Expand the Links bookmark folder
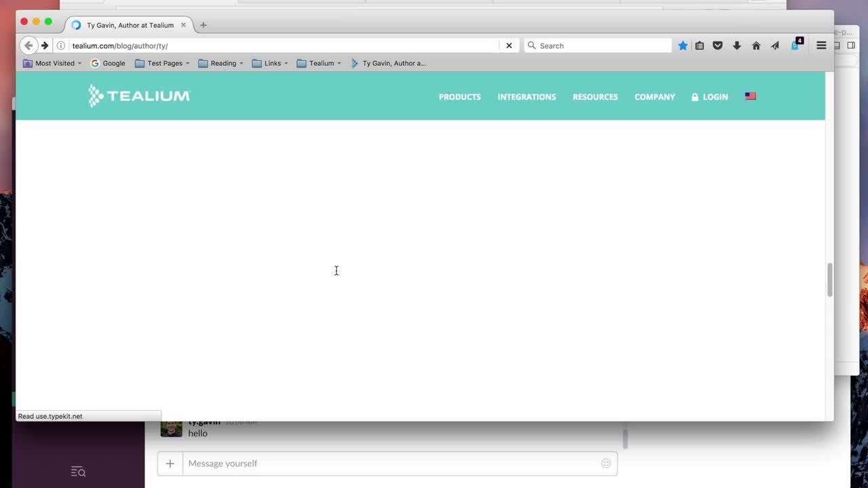 click(x=270, y=63)
